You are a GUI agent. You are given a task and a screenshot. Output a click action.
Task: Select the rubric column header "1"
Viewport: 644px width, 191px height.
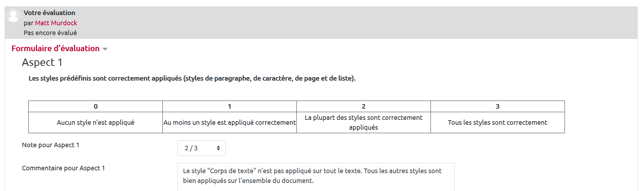point(230,107)
